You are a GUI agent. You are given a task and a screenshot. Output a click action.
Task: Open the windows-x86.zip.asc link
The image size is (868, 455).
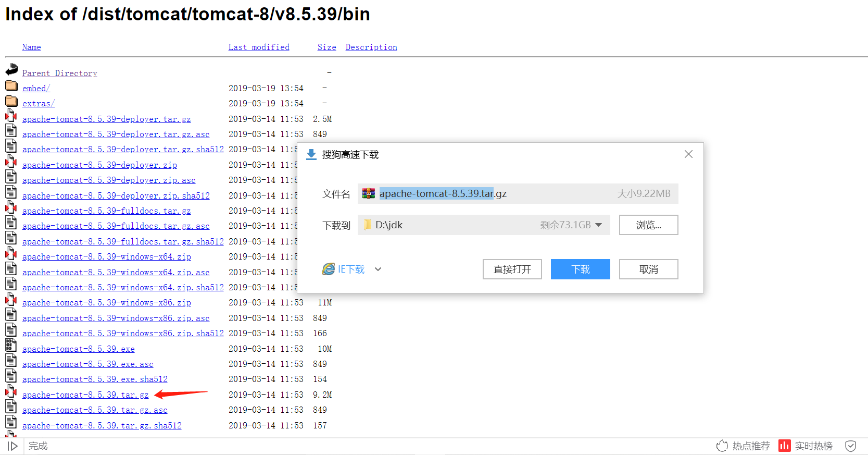pos(116,318)
